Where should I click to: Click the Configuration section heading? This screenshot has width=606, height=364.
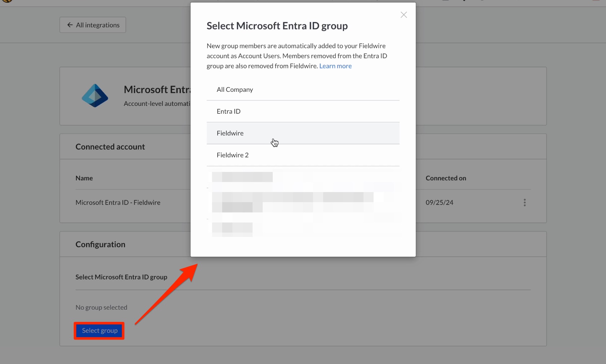click(x=100, y=244)
